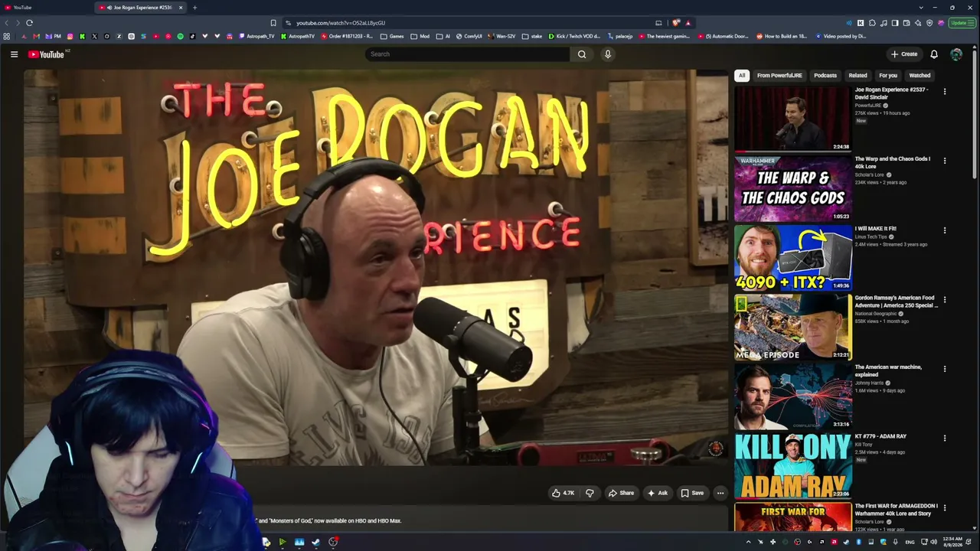Open the Joe Rogan Experience #2537 thumbnail
This screenshot has width=980, height=551.
tap(792, 119)
